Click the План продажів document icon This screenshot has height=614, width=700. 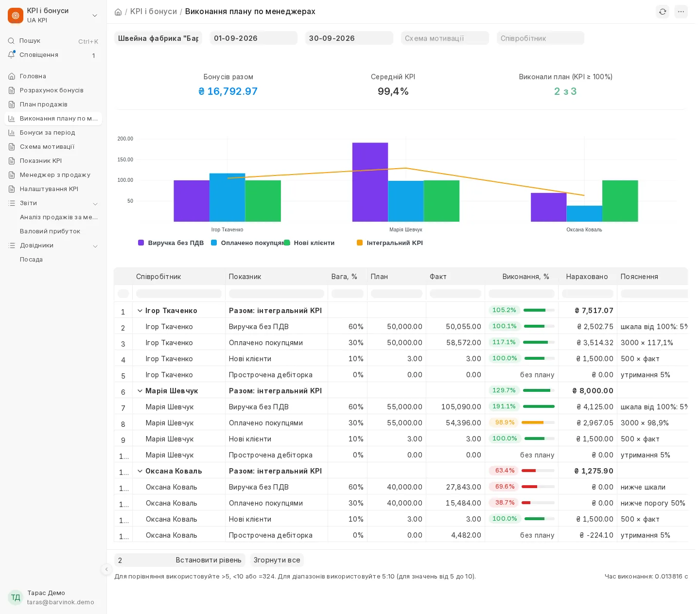pyautogui.click(x=12, y=105)
